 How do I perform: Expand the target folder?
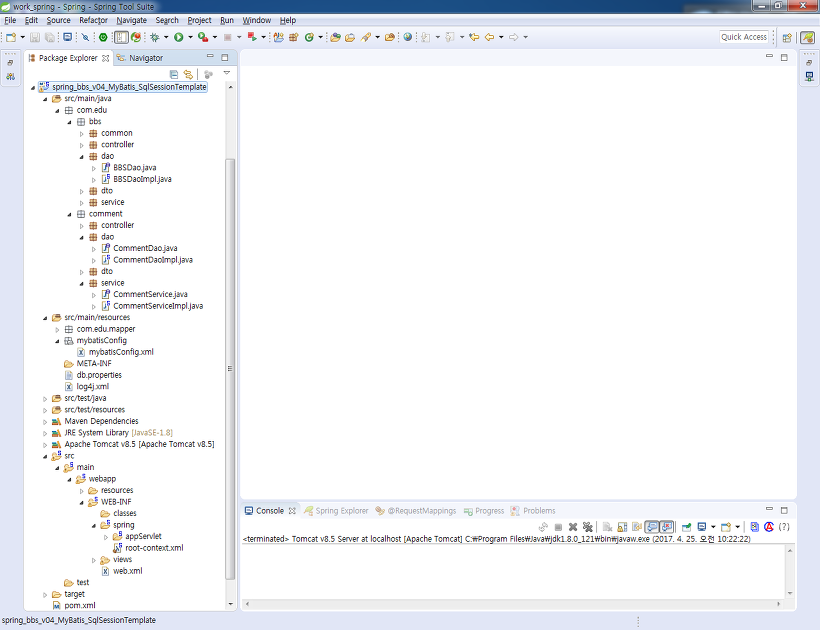45,594
